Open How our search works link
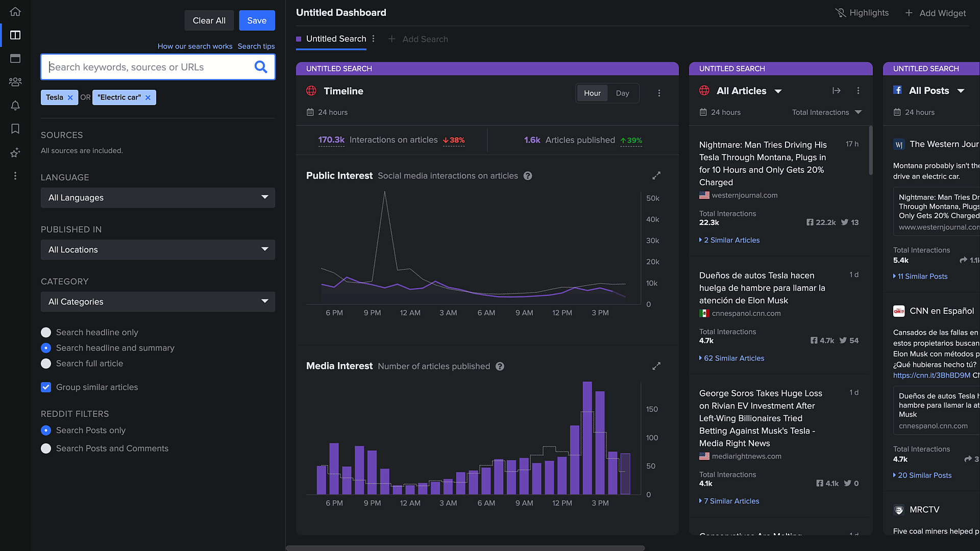This screenshot has height=551, width=980. [195, 46]
